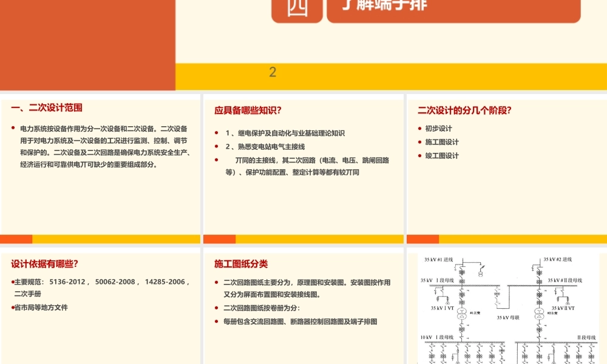
Task: Click the 四 section number badge
Action: 297,7
